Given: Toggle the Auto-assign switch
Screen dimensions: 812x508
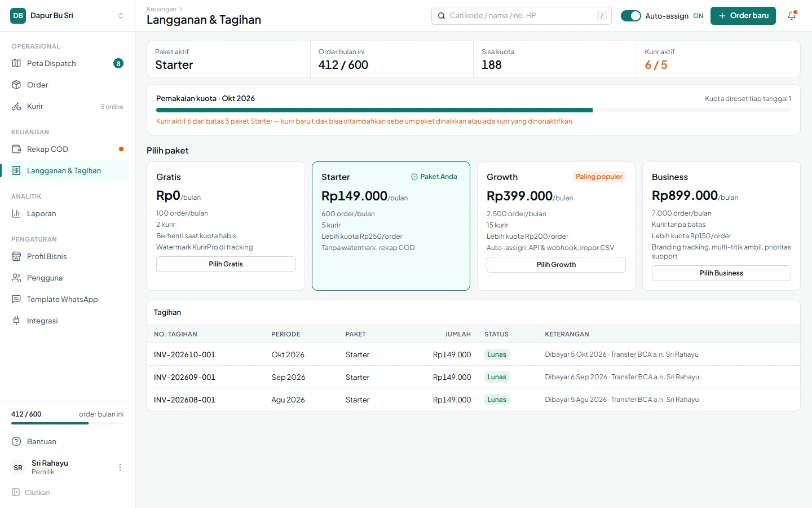Looking at the screenshot, I should (x=631, y=16).
